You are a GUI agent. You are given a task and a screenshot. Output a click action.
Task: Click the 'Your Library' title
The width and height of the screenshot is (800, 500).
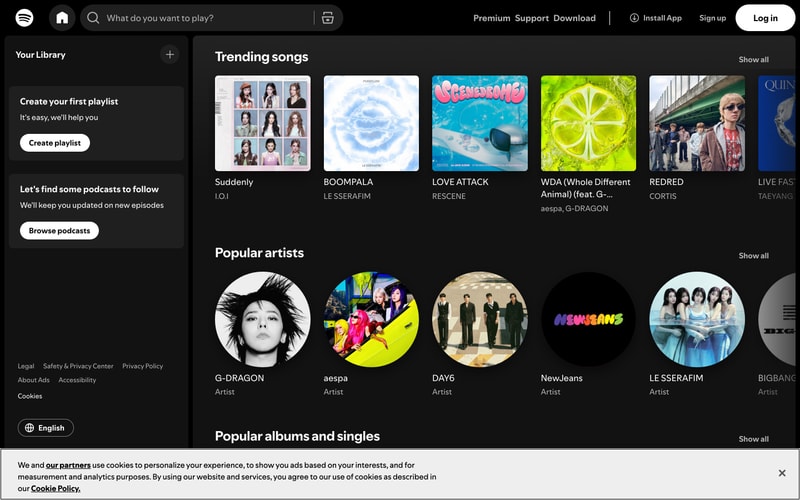(x=40, y=55)
